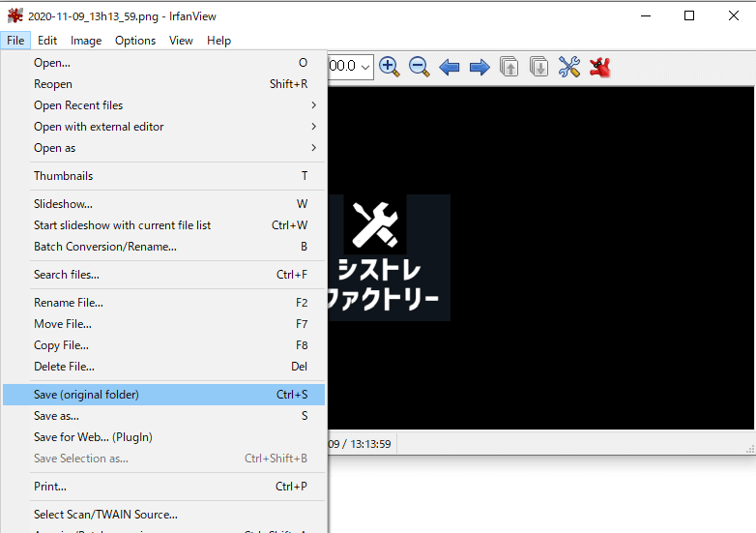Open the Help menu

coord(218,41)
